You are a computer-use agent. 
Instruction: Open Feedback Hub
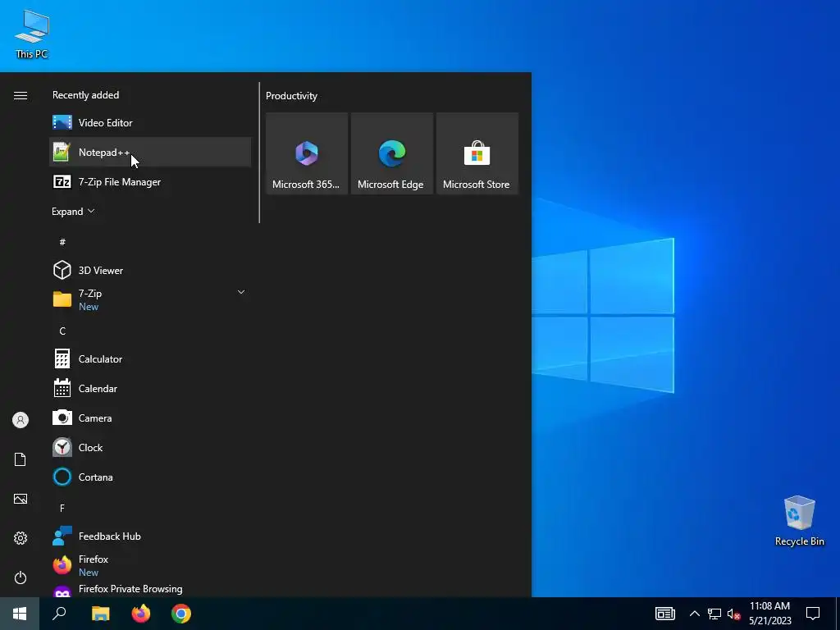pyautogui.click(x=150, y=536)
